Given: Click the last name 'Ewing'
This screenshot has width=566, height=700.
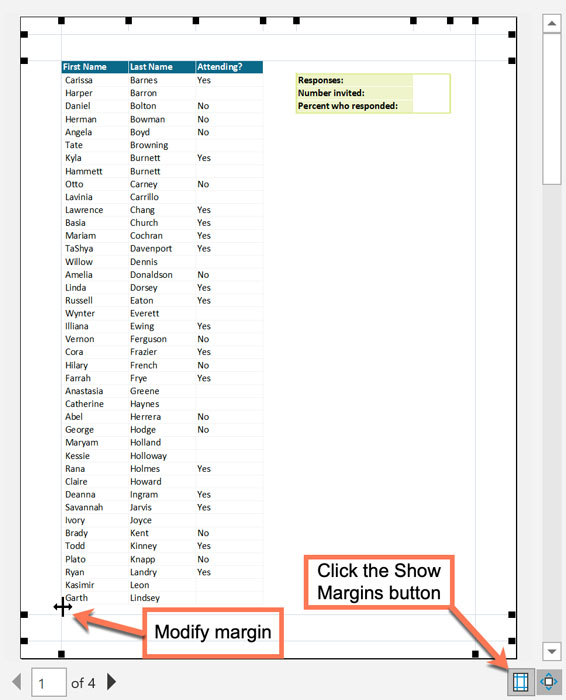Looking at the screenshot, I should point(142,326).
